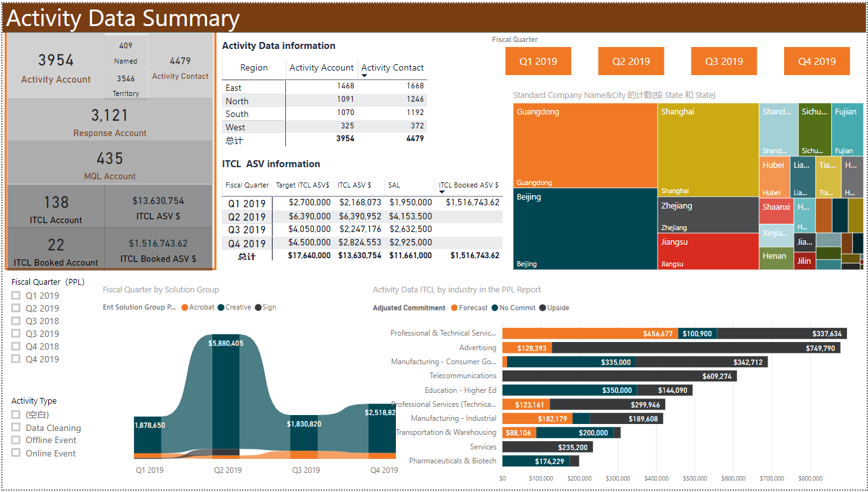
Task: Click the Zhejiang treemap tile
Action: click(708, 215)
